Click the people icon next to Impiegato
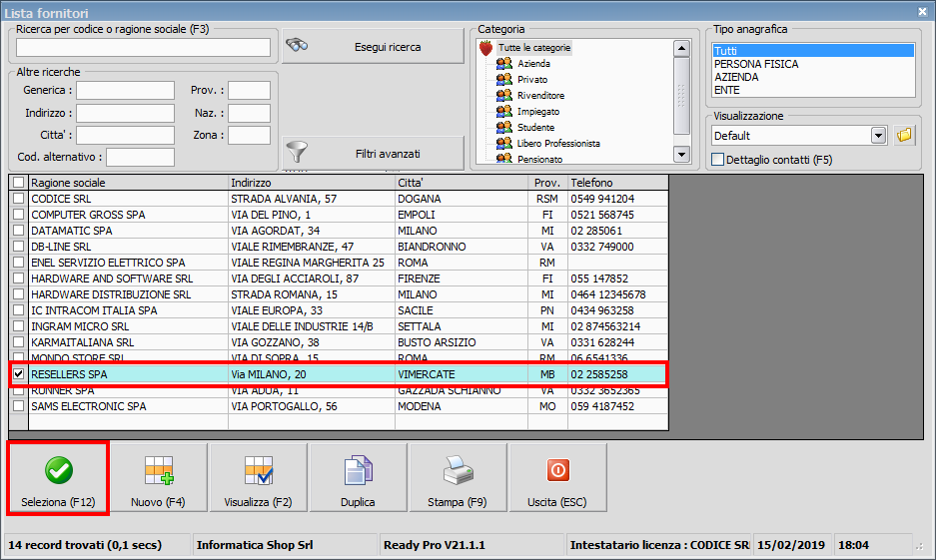The height and width of the screenshot is (560, 936). point(504,112)
